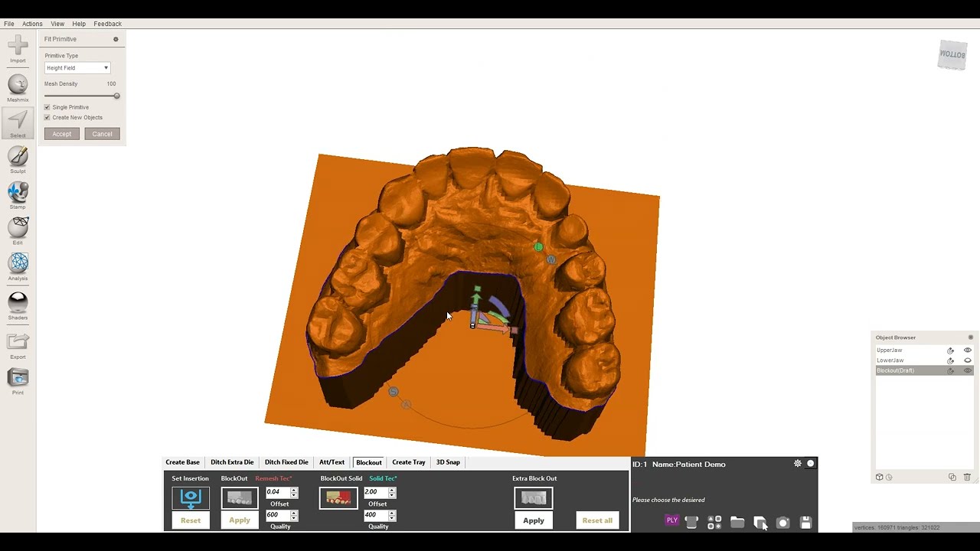Toggle Blockout(Draft) visibility eye
The width and height of the screenshot is (980, 551).
(x=967, y=370)
